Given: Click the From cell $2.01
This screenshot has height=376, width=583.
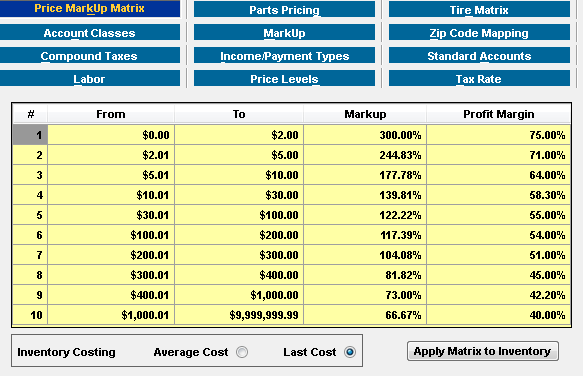Looking at the screenshot, I should click(x=111, y=155).
